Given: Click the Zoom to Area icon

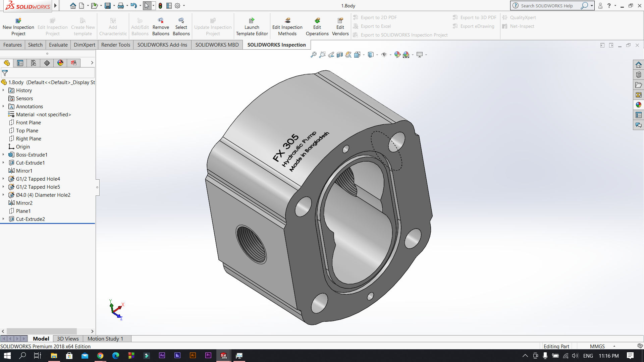Looking at the screenshot, I should pyautogui.click(x=322, y=55).
